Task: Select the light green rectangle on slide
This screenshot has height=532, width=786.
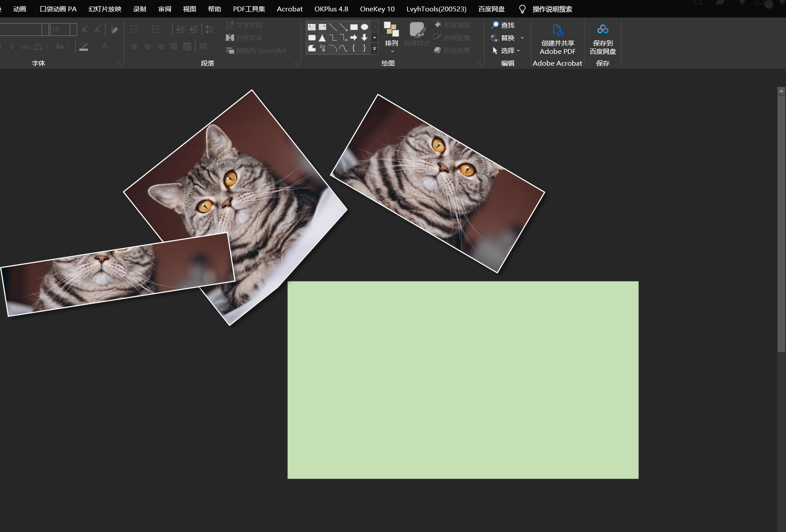Action: point(463,380)
